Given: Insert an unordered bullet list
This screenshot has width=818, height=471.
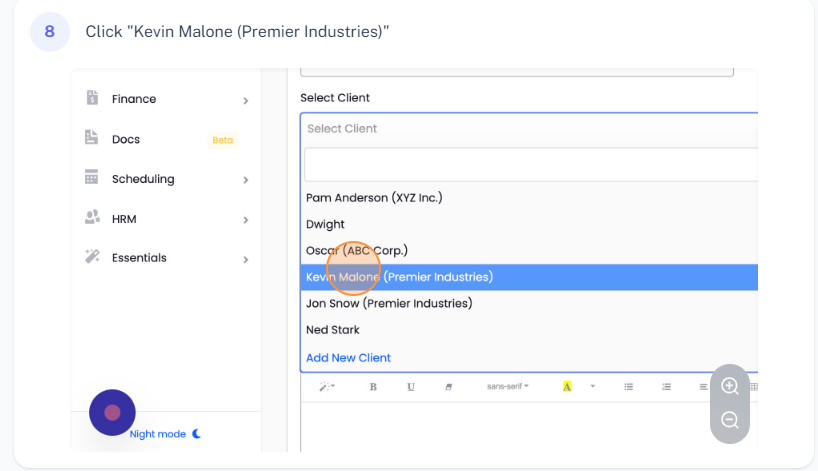Looking at the screenshot, I should point(628,386).
